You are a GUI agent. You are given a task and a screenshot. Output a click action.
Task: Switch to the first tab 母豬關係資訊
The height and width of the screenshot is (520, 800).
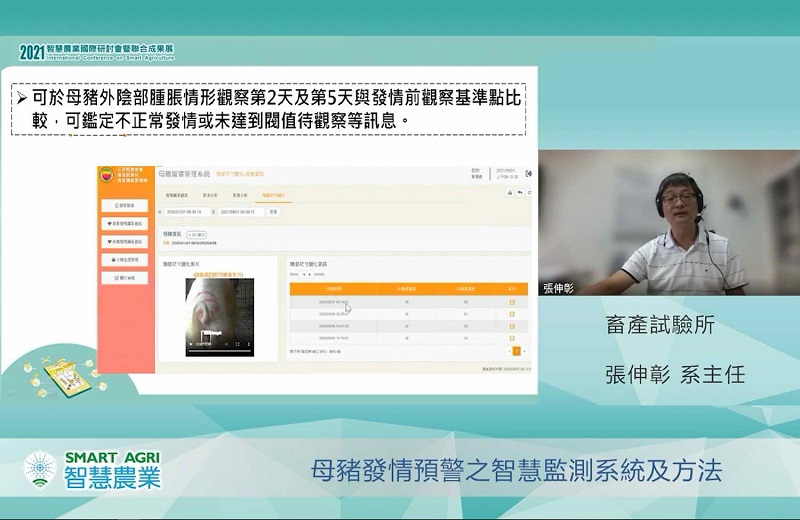(177, 195)
